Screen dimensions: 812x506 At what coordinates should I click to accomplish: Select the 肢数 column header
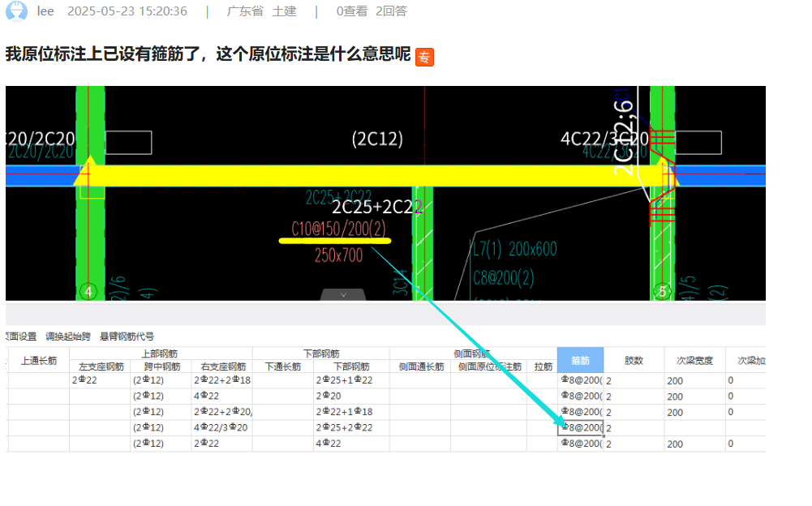point(634,360)
